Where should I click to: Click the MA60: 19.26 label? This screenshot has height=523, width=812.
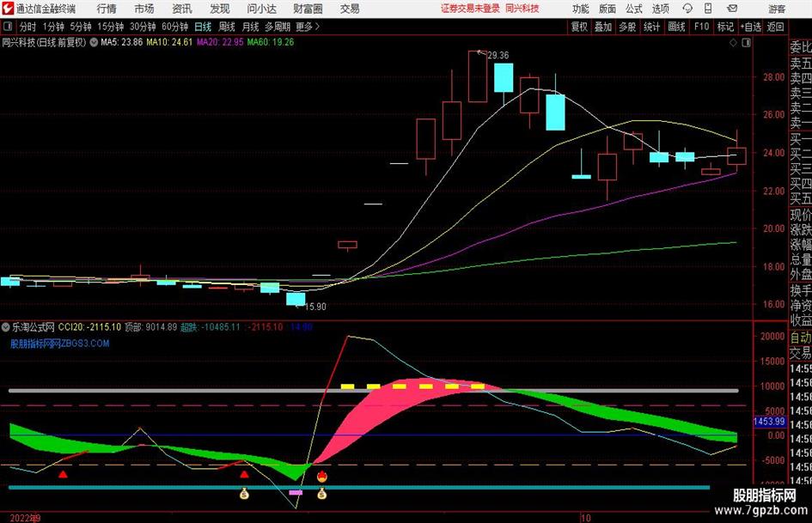pyautogui.click(x=271, y=42)
